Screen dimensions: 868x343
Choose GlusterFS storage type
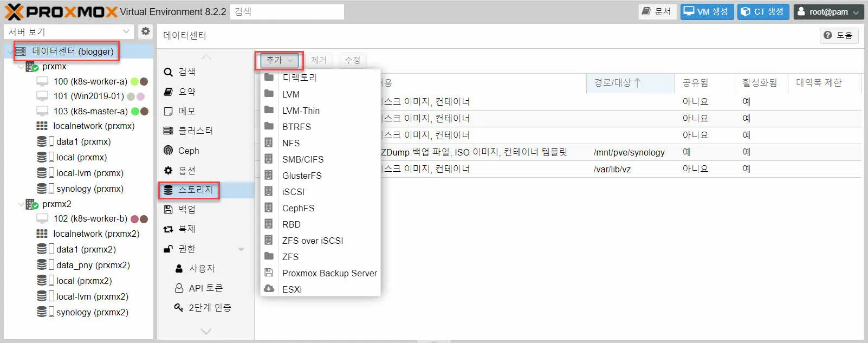click(x=320, y=176)
